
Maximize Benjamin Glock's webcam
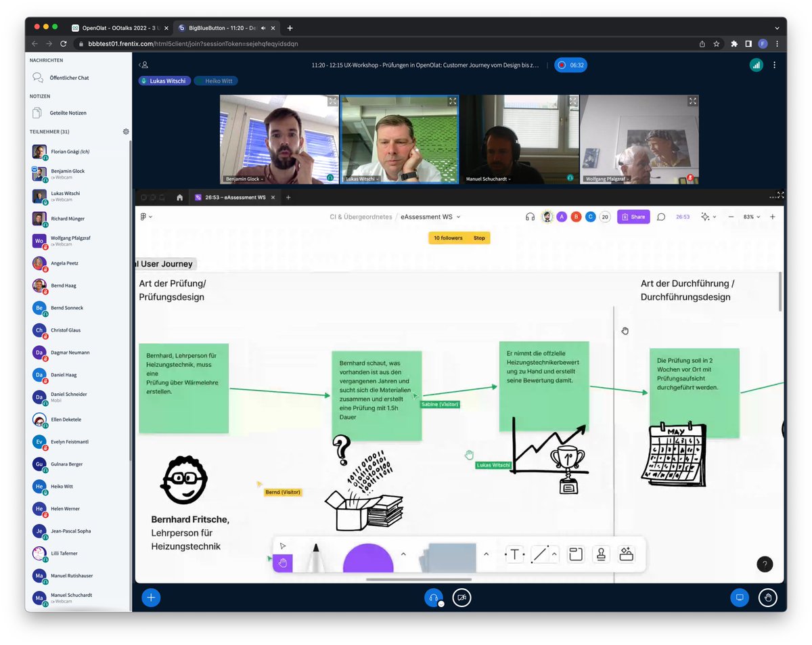click(x=332, y=101)
